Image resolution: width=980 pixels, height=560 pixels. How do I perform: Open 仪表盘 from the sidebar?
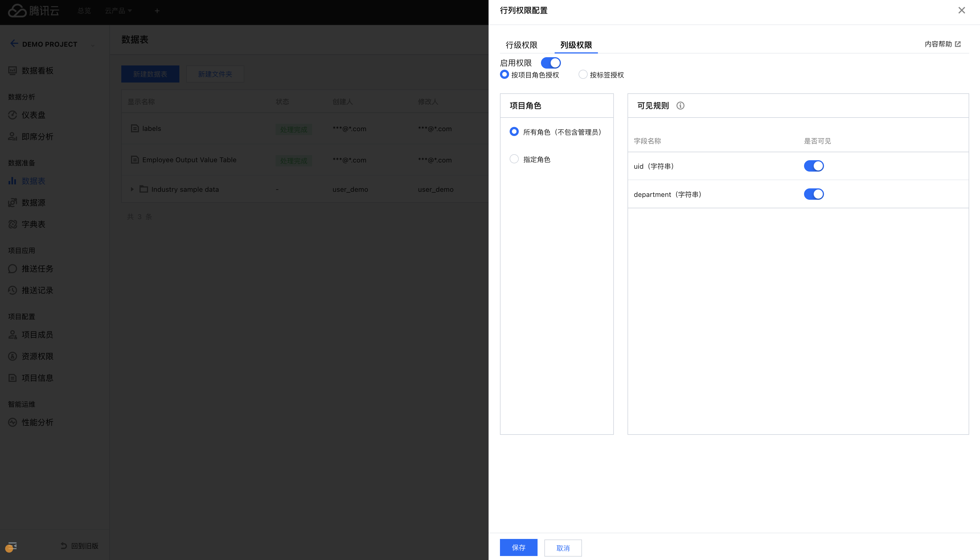33,115
